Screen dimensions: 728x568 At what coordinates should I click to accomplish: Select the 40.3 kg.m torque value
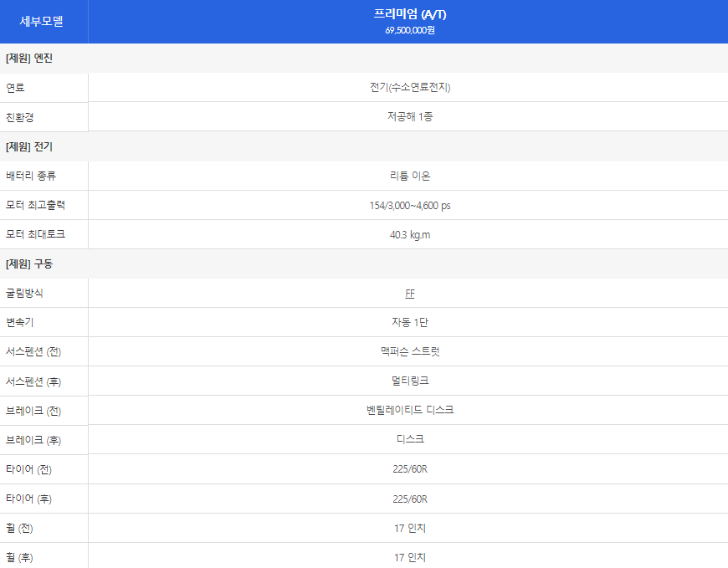click(409, 235)
